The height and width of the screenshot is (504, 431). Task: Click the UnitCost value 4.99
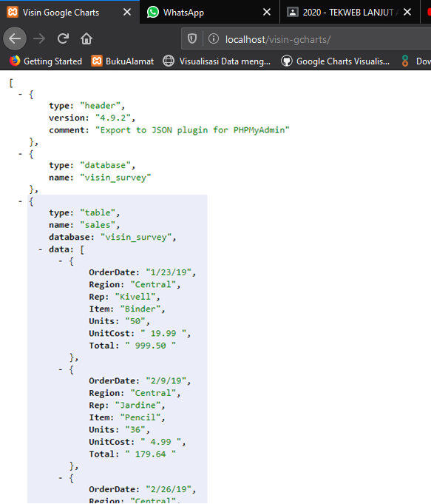point(160,442)
